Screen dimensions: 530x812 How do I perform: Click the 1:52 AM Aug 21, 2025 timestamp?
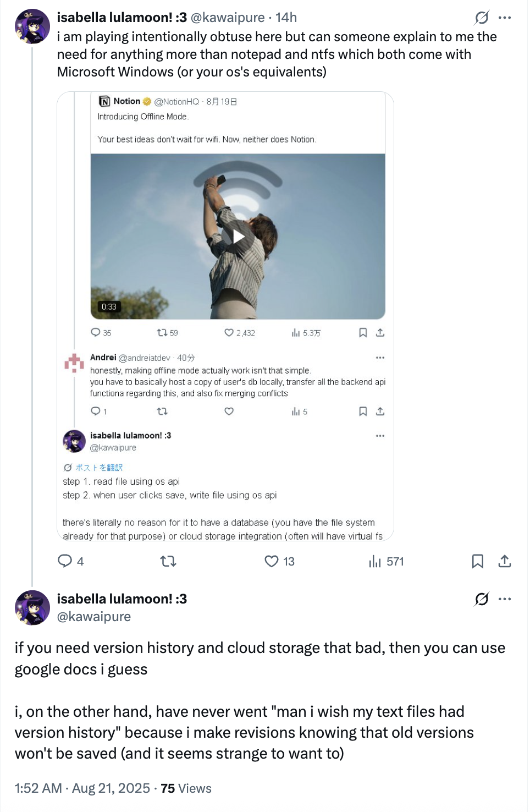(82, 788)
